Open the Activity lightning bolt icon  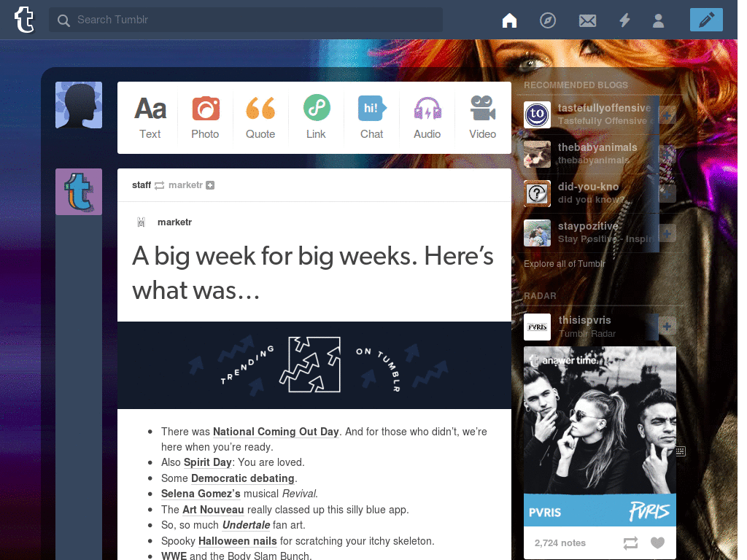tap(624, 20)
